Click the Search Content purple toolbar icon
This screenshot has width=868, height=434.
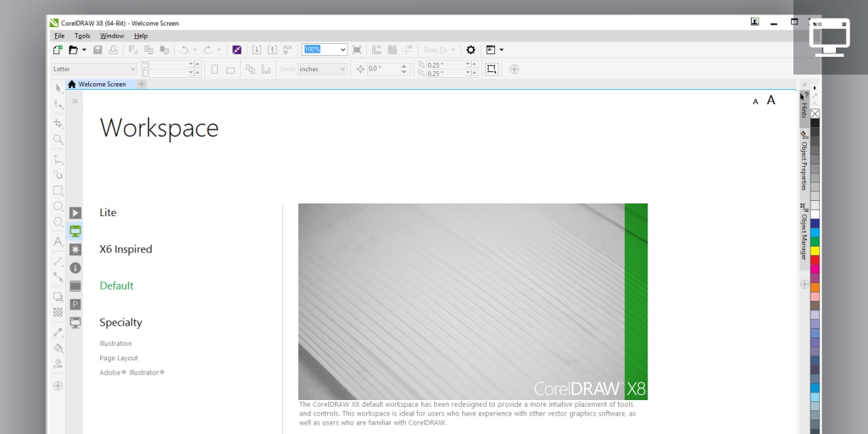click(x=237, y=50)
